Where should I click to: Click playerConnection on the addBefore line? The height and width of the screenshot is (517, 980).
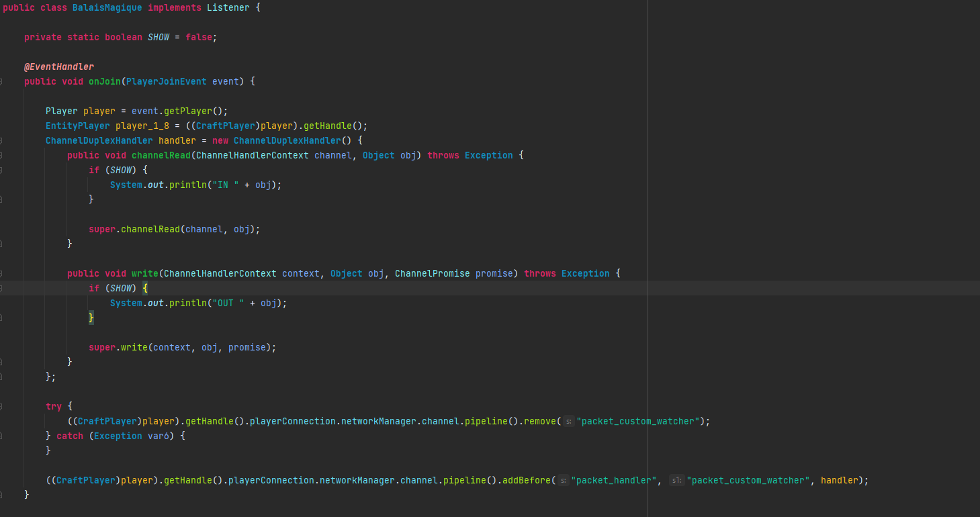coord(271,480)
